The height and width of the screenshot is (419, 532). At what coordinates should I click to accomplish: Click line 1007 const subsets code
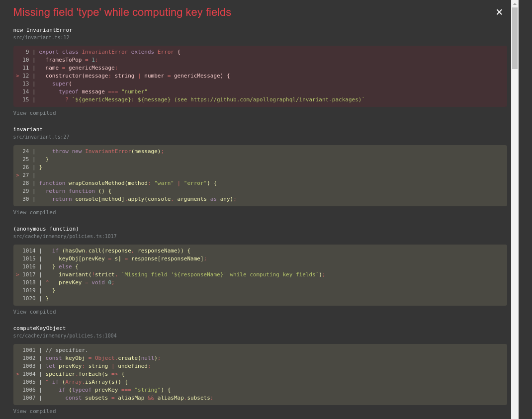click(139, 398)
